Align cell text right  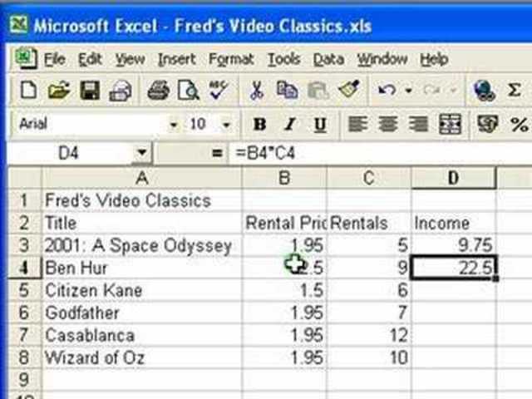(x=418, y=124)
